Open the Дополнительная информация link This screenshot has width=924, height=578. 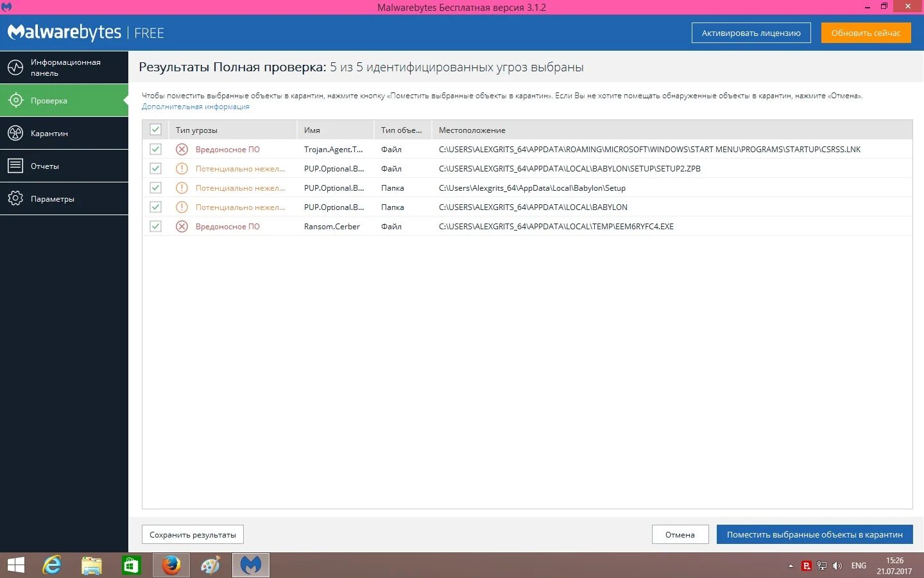tap(196, 107)
